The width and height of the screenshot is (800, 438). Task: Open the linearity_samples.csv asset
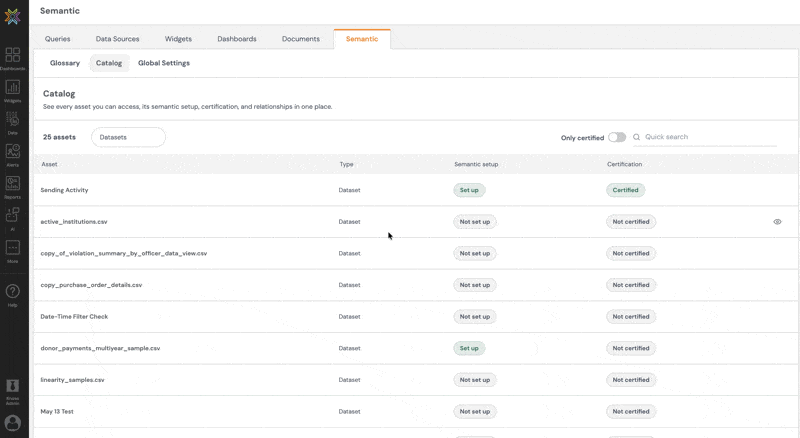[72, 380]
